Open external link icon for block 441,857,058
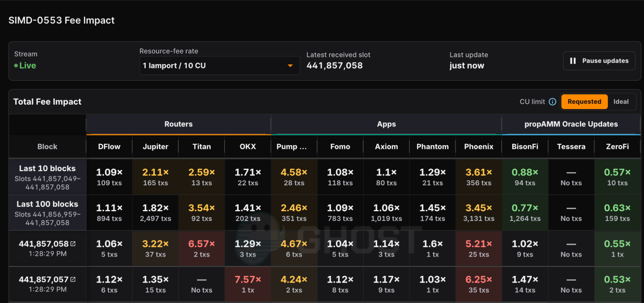Viewport: 644px width, 303px height. (x=73, y=244)
